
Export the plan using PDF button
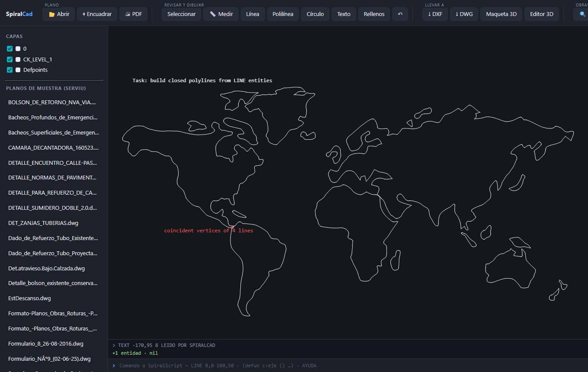pyautogui.click(x=133, y=14)
